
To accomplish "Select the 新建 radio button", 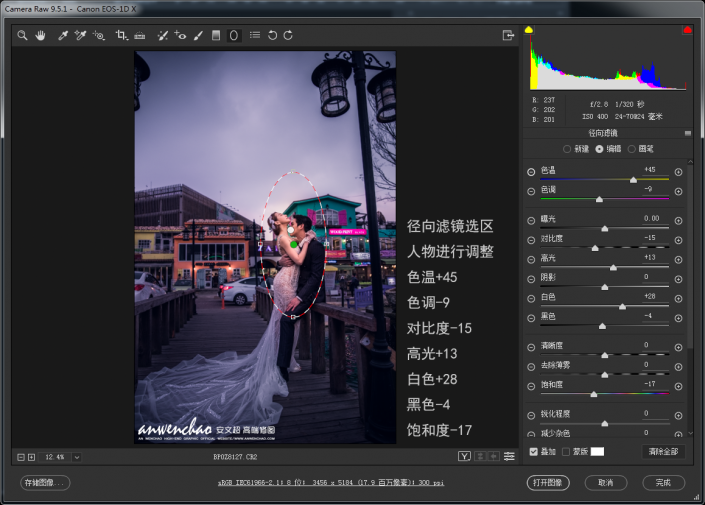I will [567, 149].
